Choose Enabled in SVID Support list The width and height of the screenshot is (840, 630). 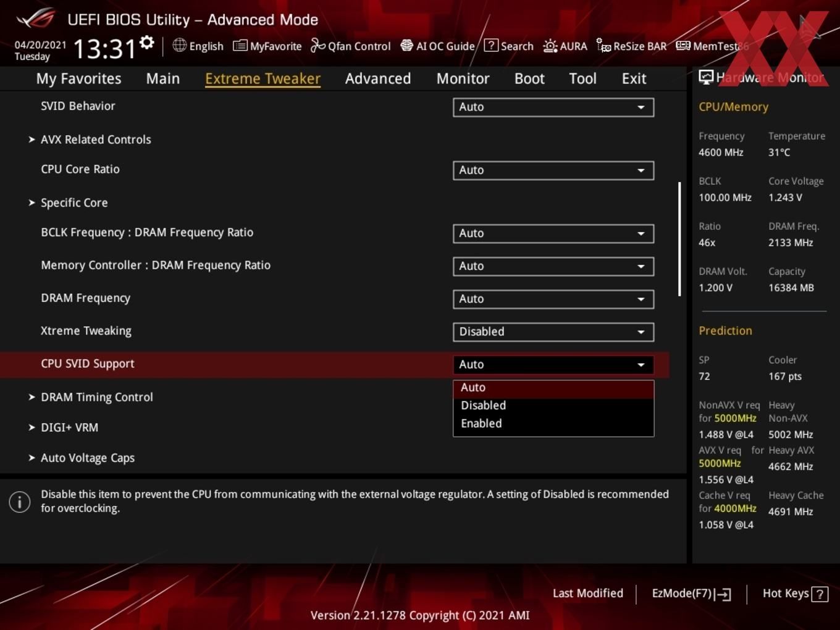pos(553,424)
